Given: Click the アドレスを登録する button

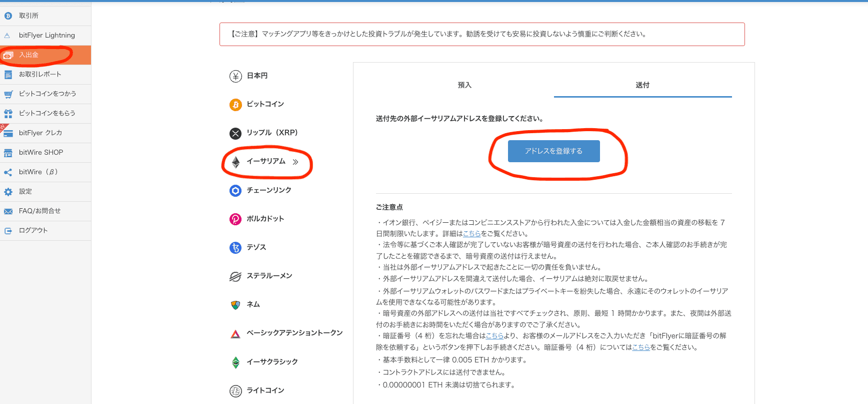Looking at the screenshot, I should (553, 151).
